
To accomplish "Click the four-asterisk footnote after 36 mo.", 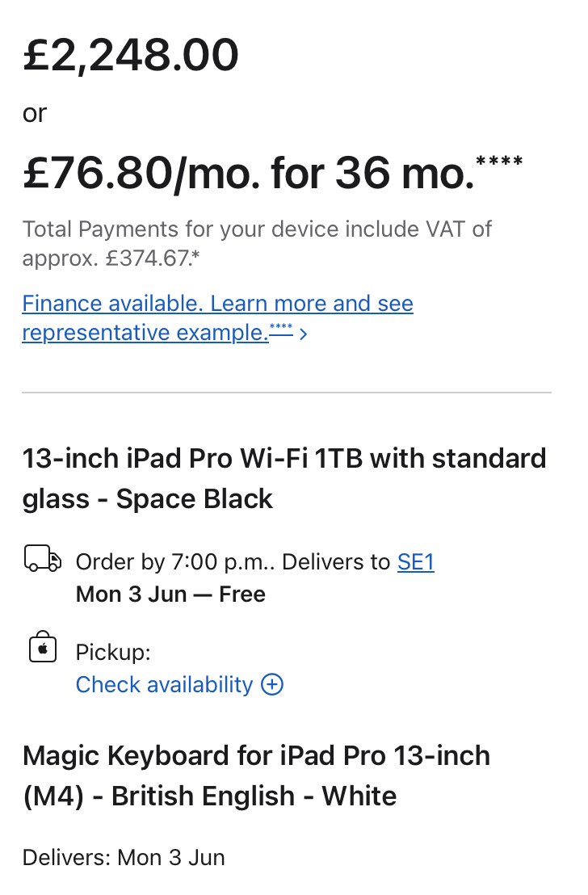I will pyautogui.click(x=500, y=162).
